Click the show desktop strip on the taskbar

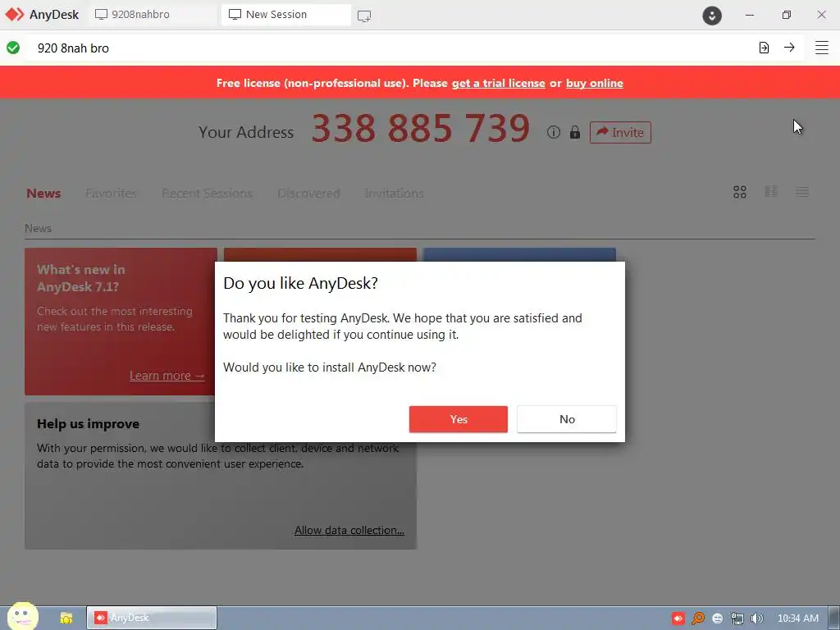tap(834, 619)
